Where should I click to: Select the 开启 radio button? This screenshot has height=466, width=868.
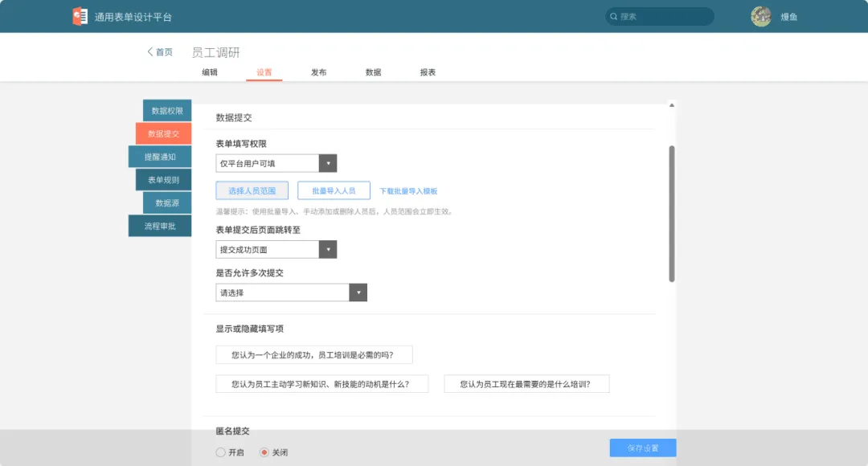click(x=220, y=452)
